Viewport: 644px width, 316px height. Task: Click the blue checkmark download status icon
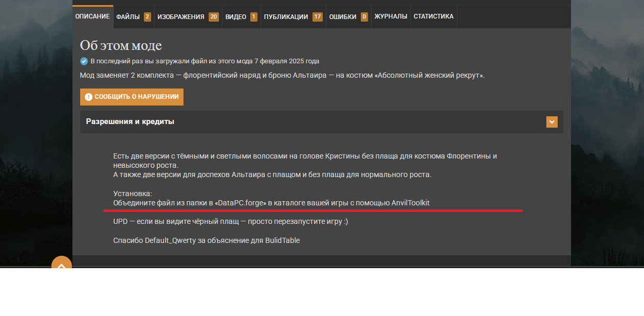tap(84, 61)
